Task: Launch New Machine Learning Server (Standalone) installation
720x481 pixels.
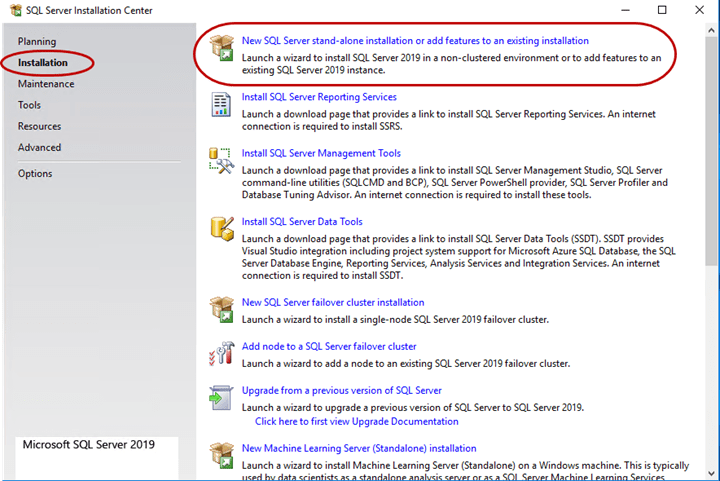Action: pos(359,448)
